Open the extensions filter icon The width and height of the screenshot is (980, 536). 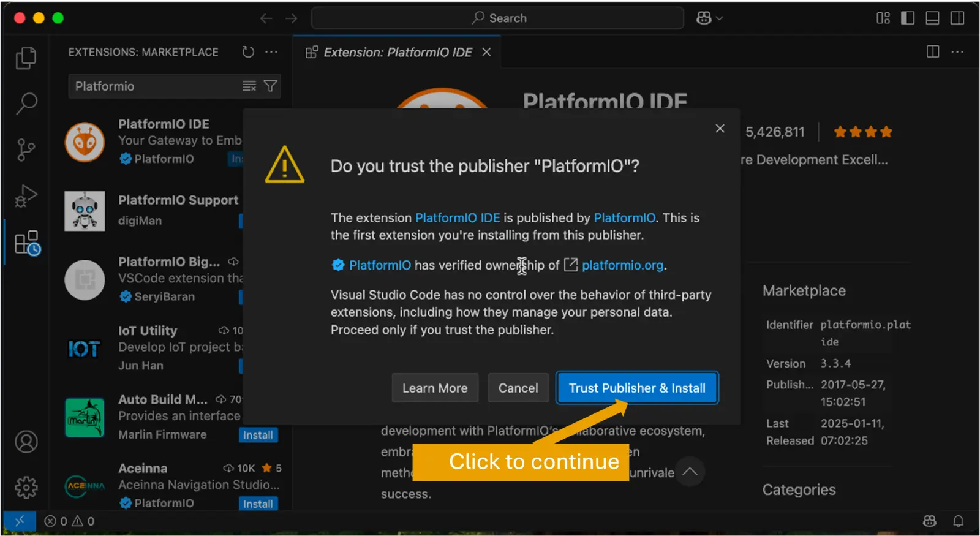click(270, 86)
